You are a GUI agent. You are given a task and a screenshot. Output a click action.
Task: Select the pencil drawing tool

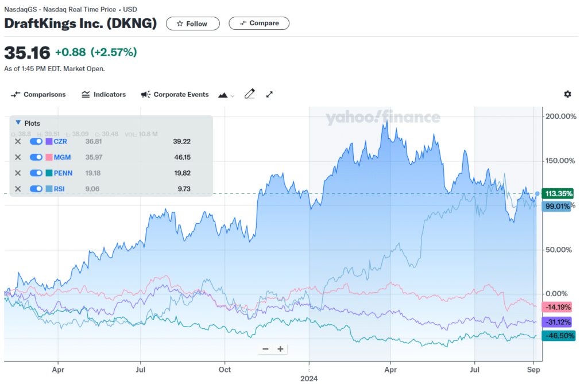coord(250,94)
